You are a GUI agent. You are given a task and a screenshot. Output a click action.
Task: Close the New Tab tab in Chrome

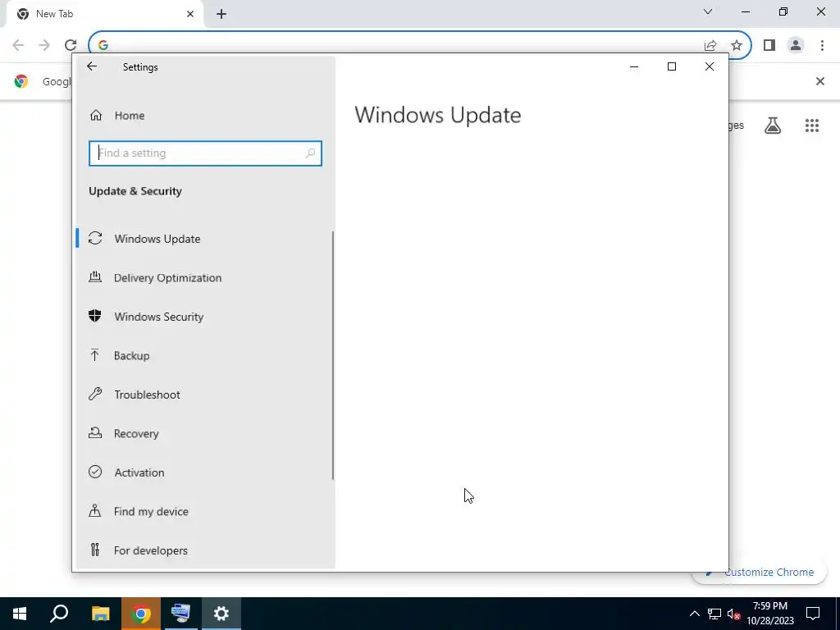pyautogui.click(x=190, y=14)
